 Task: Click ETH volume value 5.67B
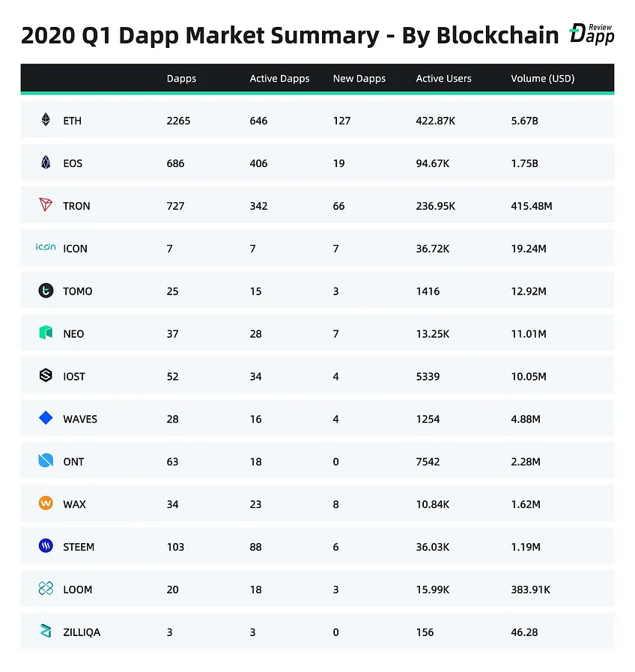click(x=524, y=121)
